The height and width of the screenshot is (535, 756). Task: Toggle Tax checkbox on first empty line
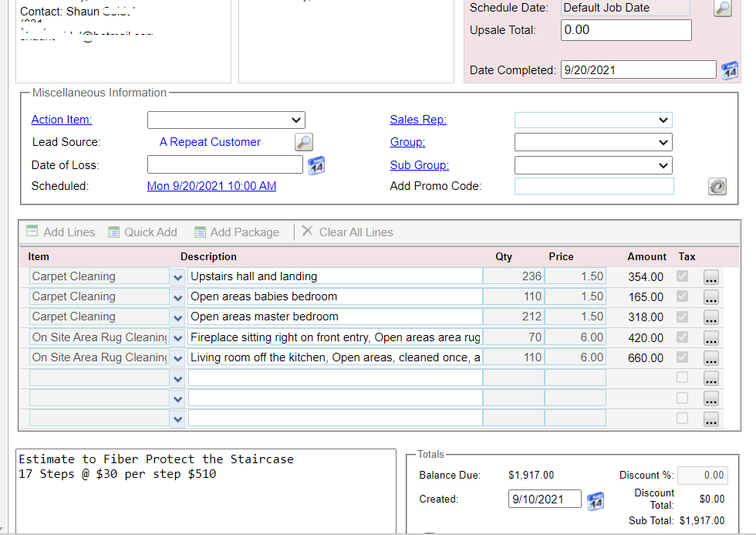682,378
